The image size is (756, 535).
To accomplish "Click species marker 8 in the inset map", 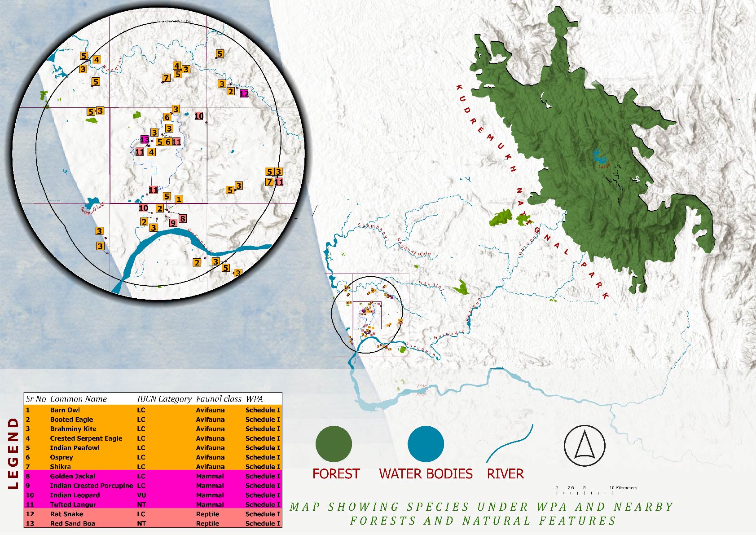I will (x=182, y=219).
